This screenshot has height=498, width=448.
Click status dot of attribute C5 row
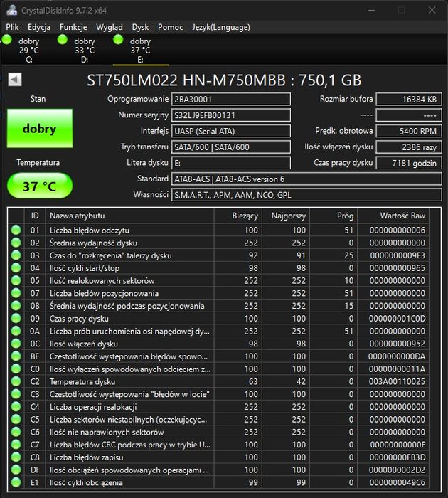click(16, 419)
